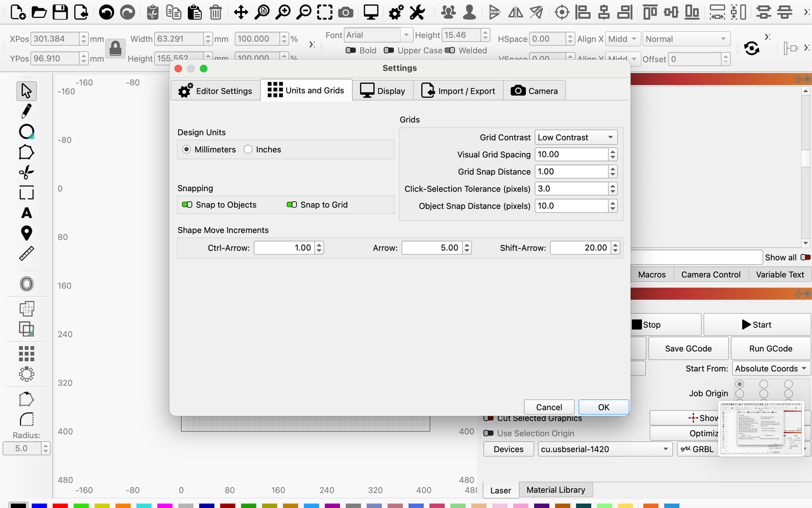Choose the Create Text tool
This screenshot has width=812, height=508.
(x=26, y=213)
